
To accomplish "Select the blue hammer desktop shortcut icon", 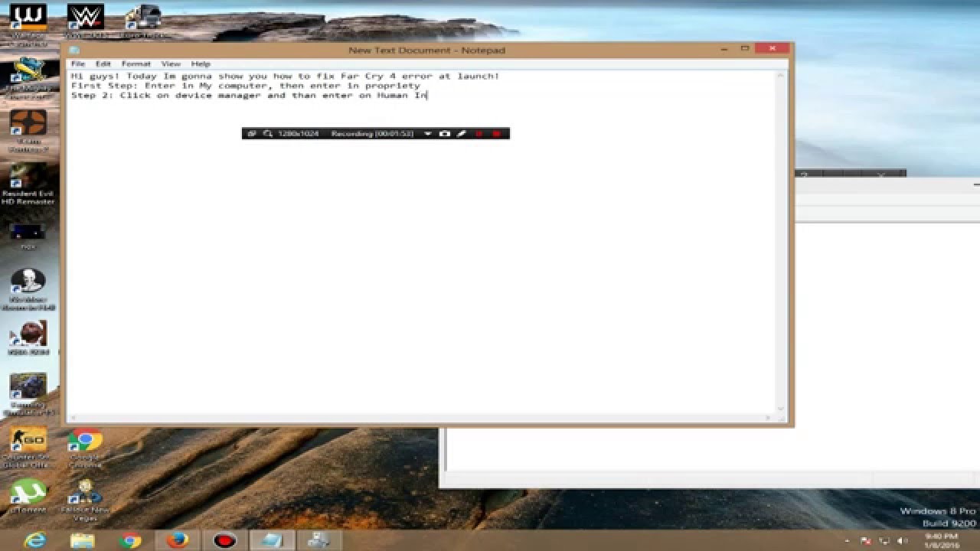I will pos(28,78).
